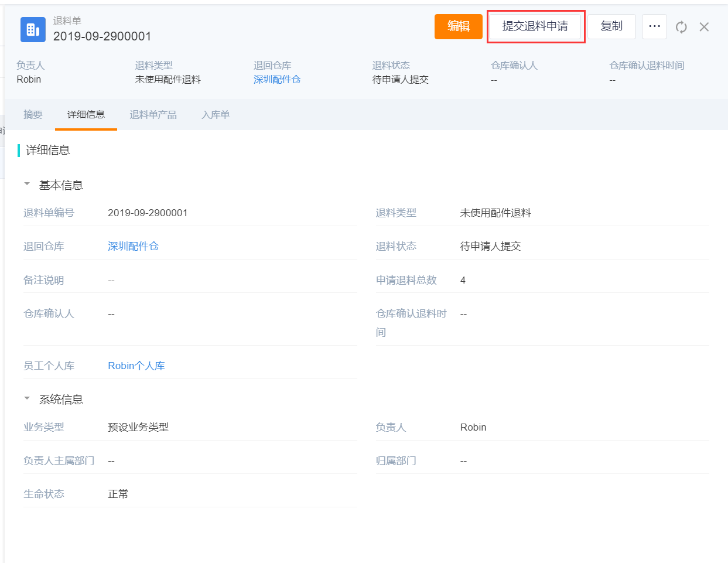Image resolution: width=728 pixels, height=563 pixels.
Task: Click 未使用配件退料 in header summary
Action: point(168,80)
